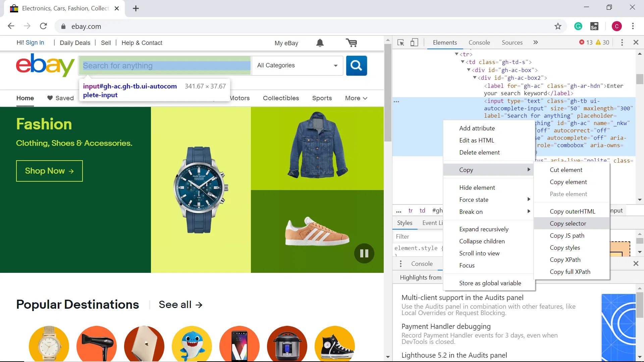
Task: Open the Grammarly extension icon
Action: click(x=578, y=26)
